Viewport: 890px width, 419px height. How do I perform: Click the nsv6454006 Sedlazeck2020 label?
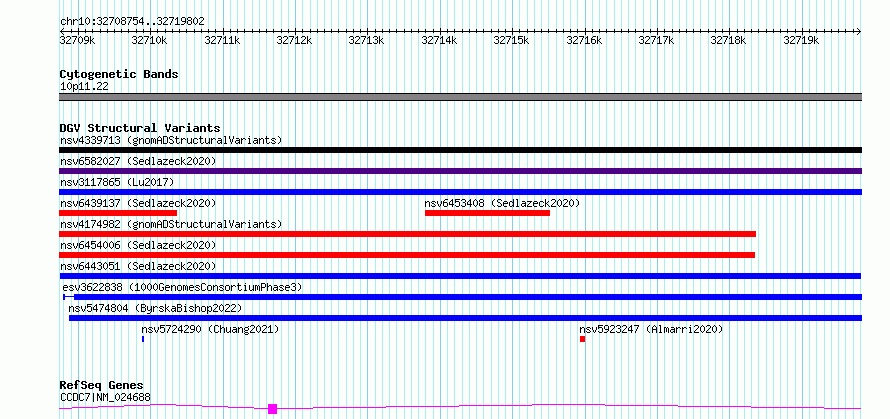[x=138, y=245]
